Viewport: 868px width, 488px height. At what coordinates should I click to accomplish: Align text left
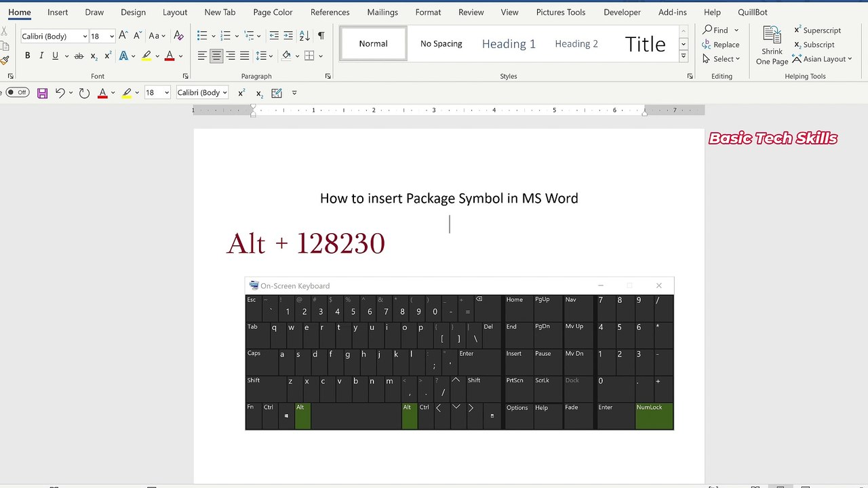(202, 56)
